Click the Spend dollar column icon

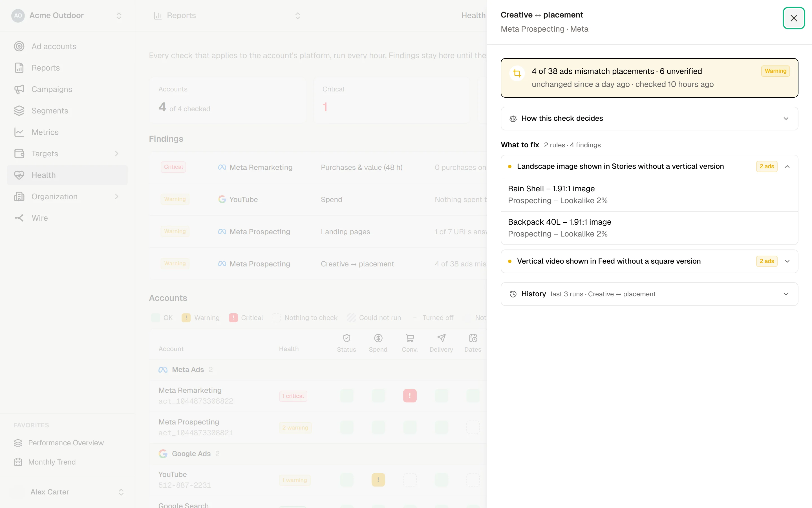(x=378, y=338)
